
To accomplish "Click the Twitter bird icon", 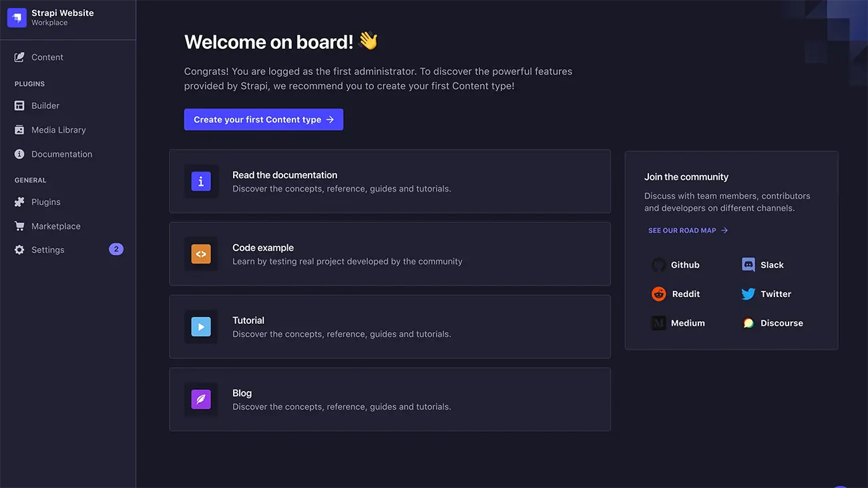I will [x=748, y=294].
